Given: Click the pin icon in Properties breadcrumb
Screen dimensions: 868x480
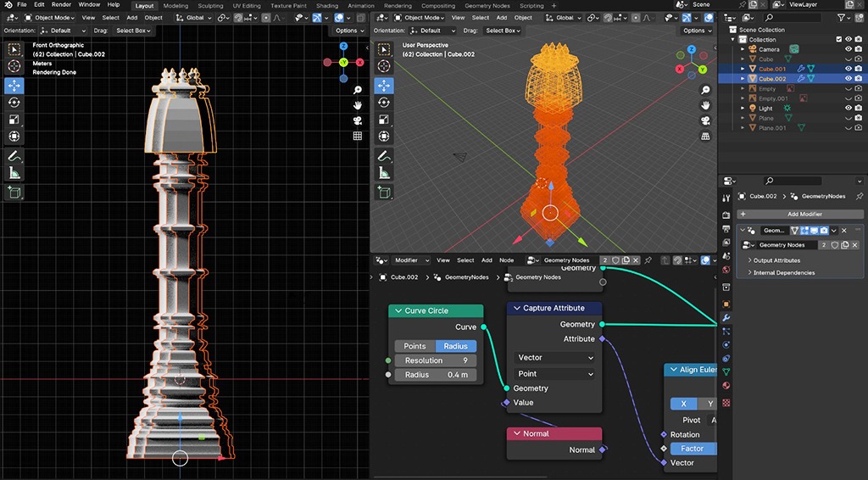Looking at the screenshot, I should coord(860,196).
